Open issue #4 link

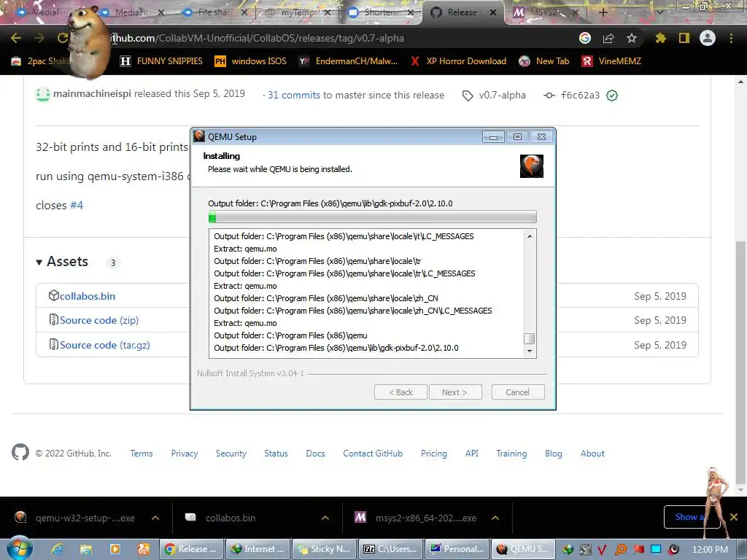click(77, 205)
